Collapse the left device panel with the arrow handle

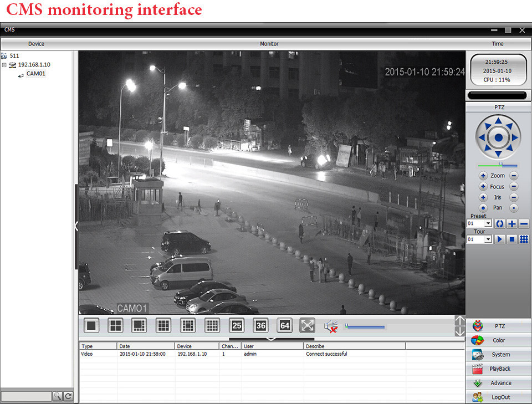click(x=76, y=226)
